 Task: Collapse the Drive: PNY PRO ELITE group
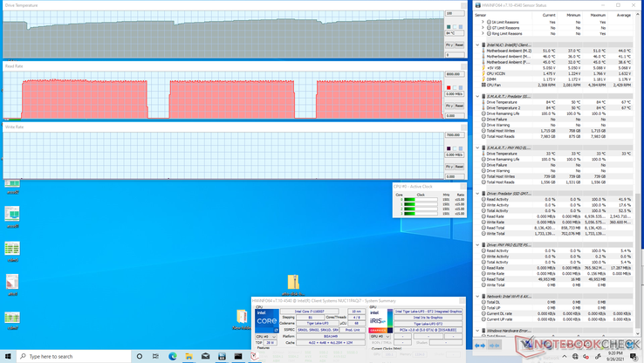(477, 245)
